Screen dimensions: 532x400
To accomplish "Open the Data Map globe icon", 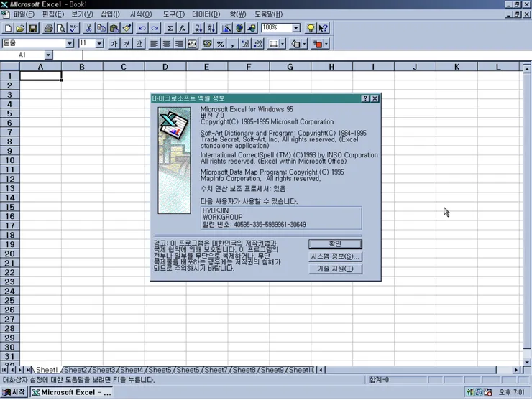I will (239, 28).
